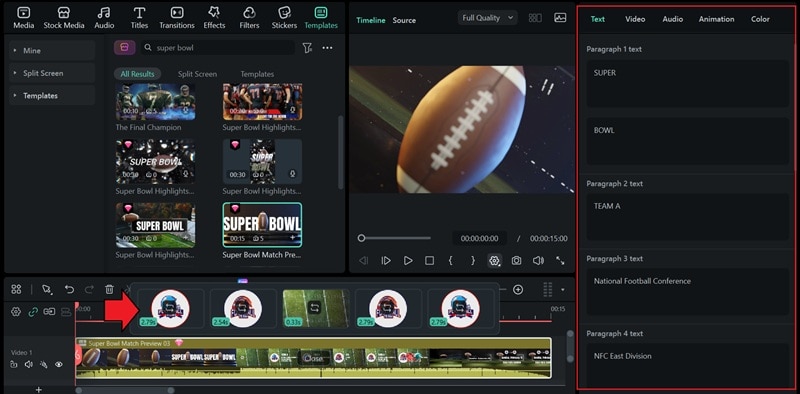Viewport: 800px width, 394px height.
Task: Toggle the auto ripple icon in timeline
Action: (x=49, y=311)
